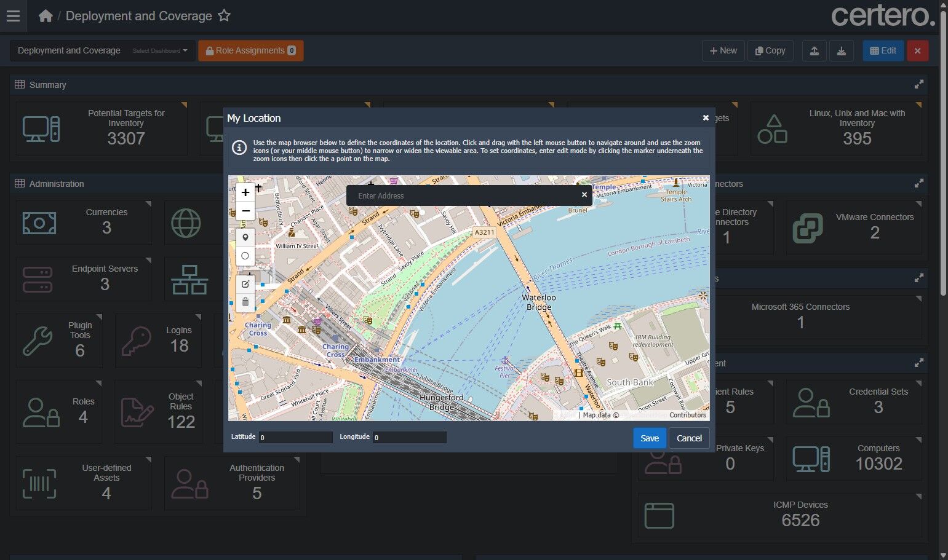This screenshot has height=560, width=948.
Task: Open the Computers tile
Action: coord(854,459)
